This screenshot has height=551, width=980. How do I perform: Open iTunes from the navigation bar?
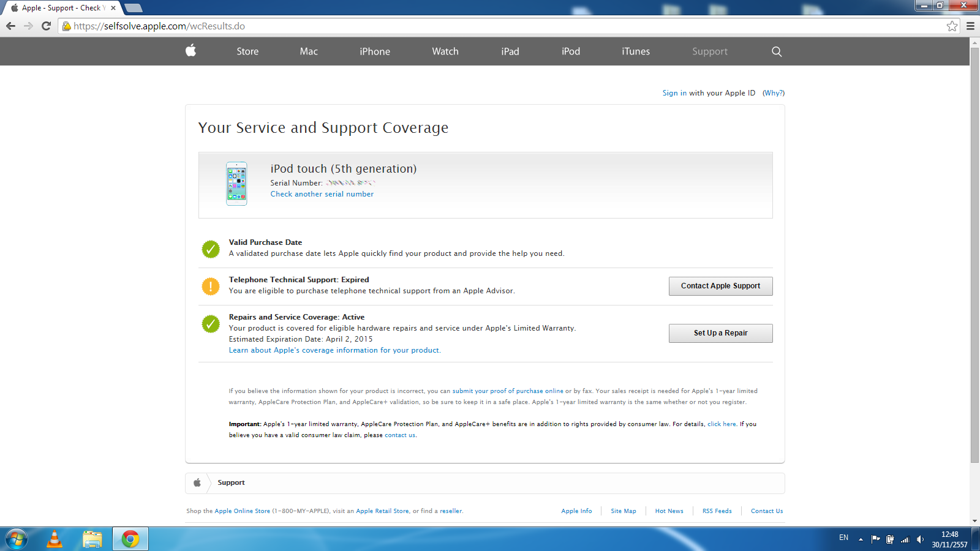coord(636,51)
